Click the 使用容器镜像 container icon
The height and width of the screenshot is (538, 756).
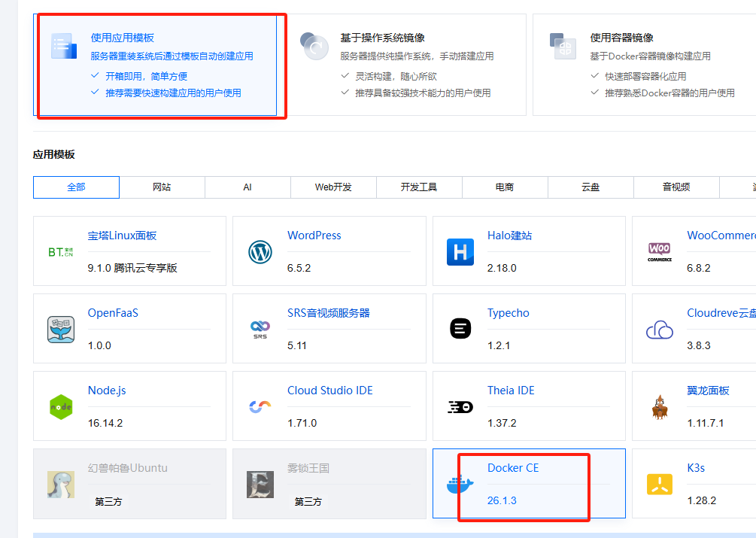(563, 47)
